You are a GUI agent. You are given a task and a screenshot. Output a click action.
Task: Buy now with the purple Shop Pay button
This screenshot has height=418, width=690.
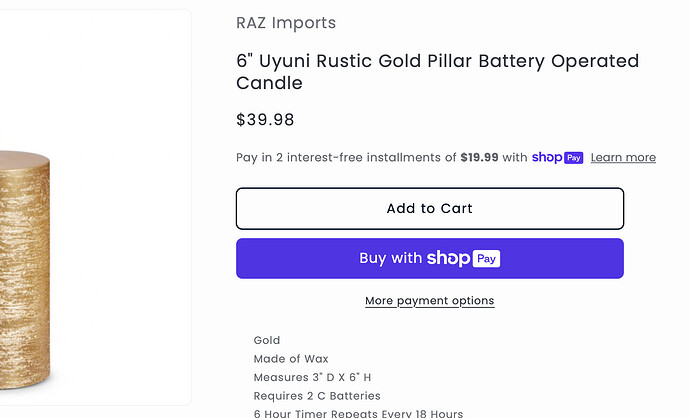coord(430,258)
